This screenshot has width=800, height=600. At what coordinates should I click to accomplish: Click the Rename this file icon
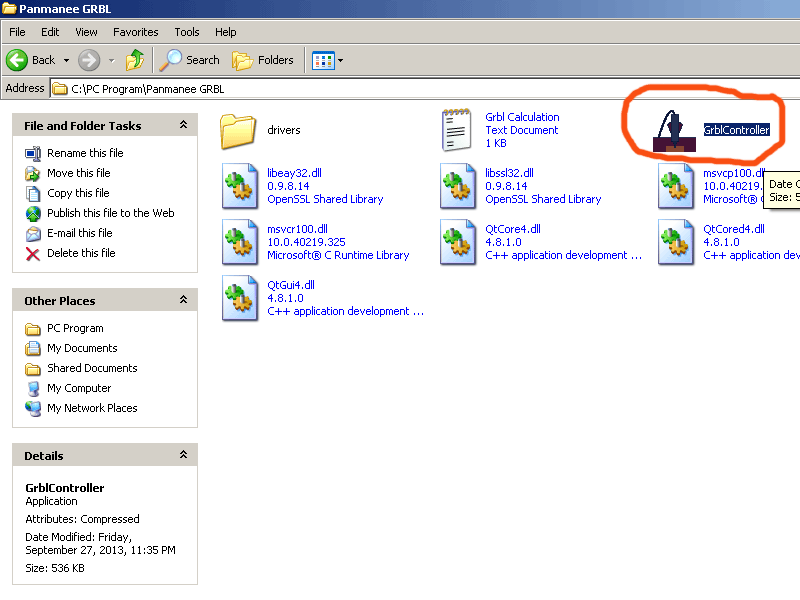(33, 154)
